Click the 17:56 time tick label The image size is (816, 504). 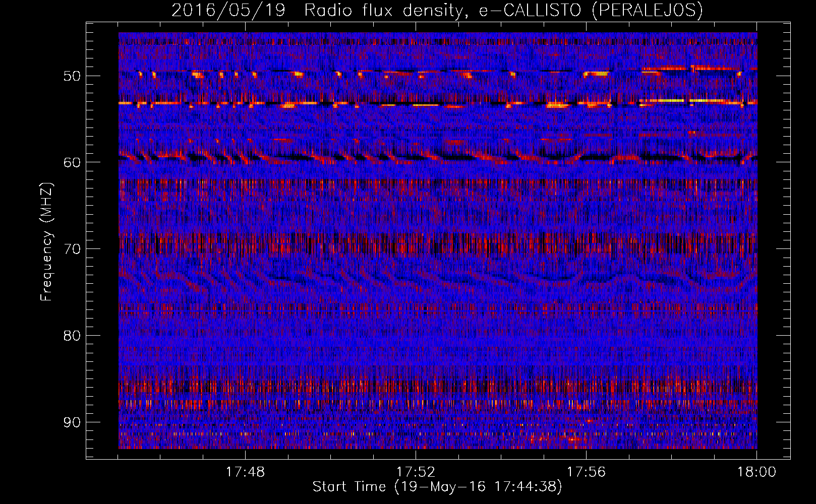586,472
